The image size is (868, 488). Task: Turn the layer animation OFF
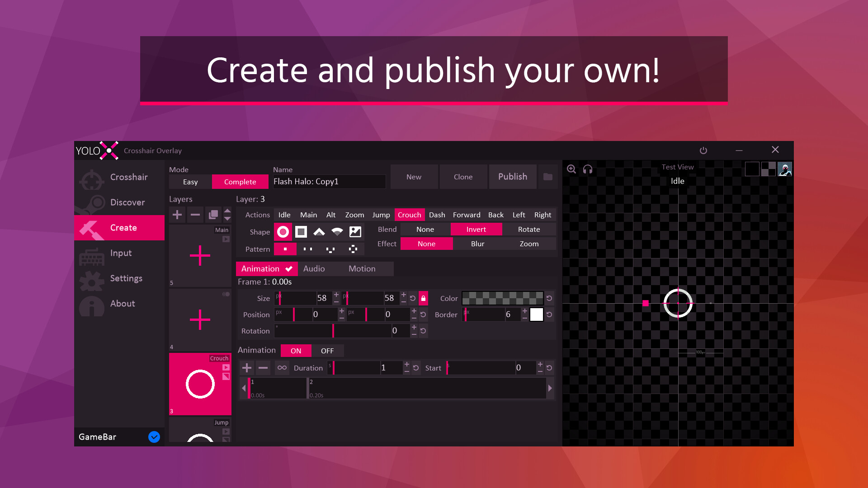pyautogui.click(x=327, y=350)
